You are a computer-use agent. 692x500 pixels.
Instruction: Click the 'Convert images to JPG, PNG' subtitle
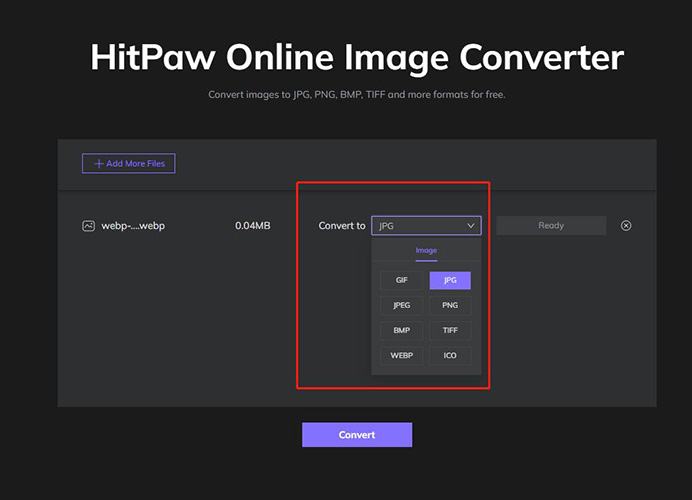pos(357,95)
